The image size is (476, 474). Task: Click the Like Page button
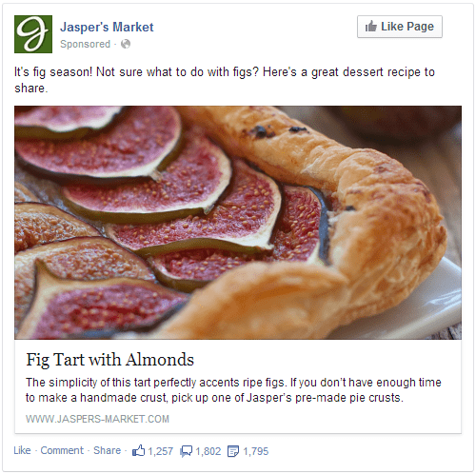pyautogui.click(x=400, y=27)
